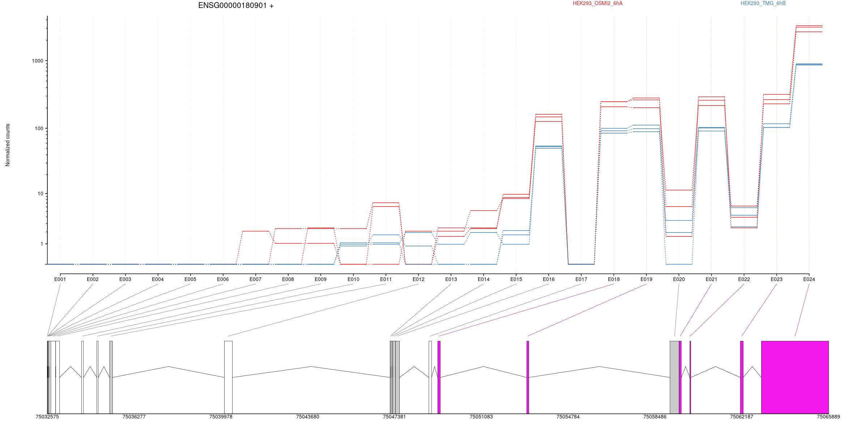The height and width of the screenshot is (434, 868).
Task: Click the y-axis value 1000
Action: (37, 61)
